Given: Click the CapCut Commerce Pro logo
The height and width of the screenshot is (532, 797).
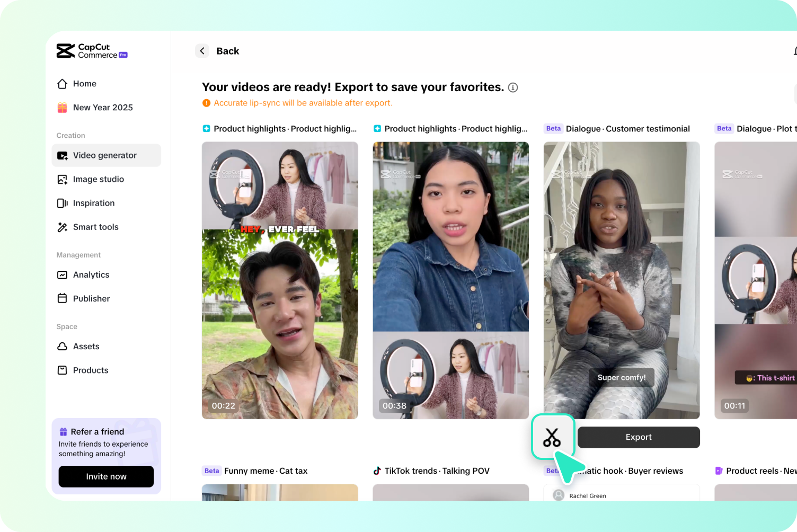Looking at the screenshot, I should 92,51.
